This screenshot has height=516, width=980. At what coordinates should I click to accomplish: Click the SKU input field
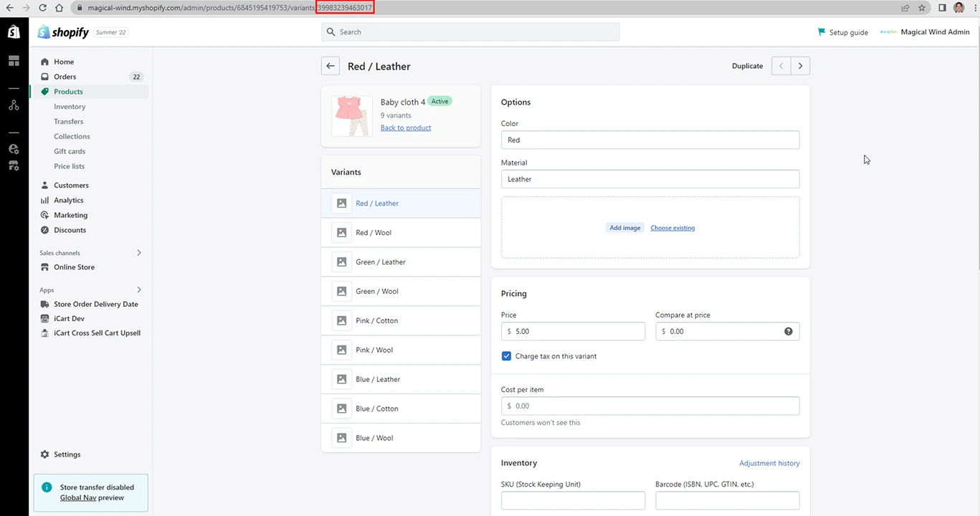click(573, 500)
